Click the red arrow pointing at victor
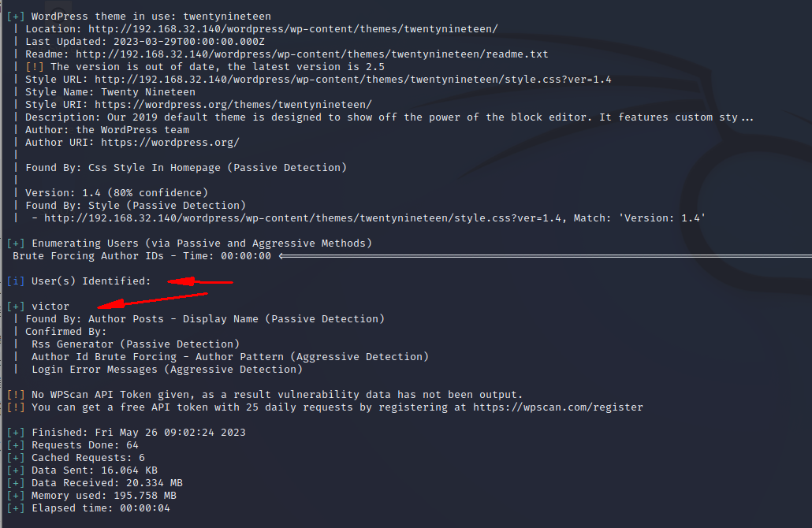The height and width of the screenshot is (528, 812). pyautogui.click(x=150, y=300)
